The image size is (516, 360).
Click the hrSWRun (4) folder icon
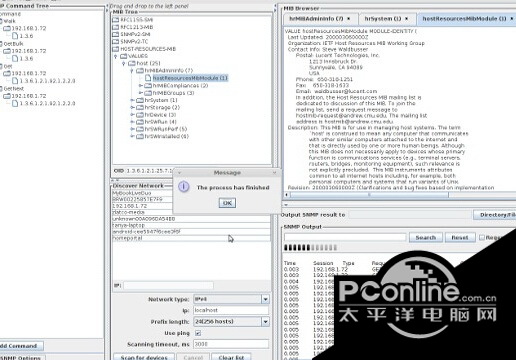pos(140,122)
